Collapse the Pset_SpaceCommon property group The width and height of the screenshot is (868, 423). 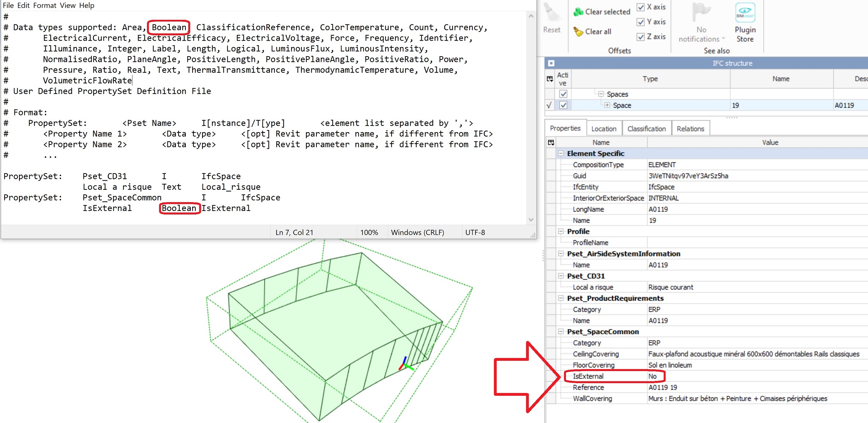tap(561, 331)
